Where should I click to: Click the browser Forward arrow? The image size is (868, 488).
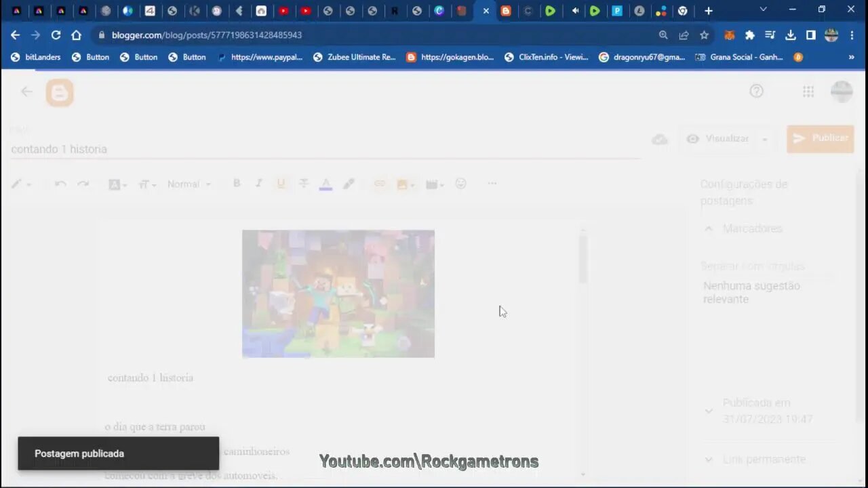coord(35,35)
